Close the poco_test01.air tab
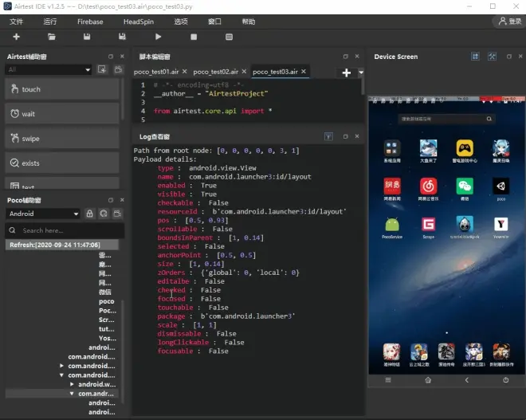The width and height of the screenshot is (526, 420). click(185, 72)
